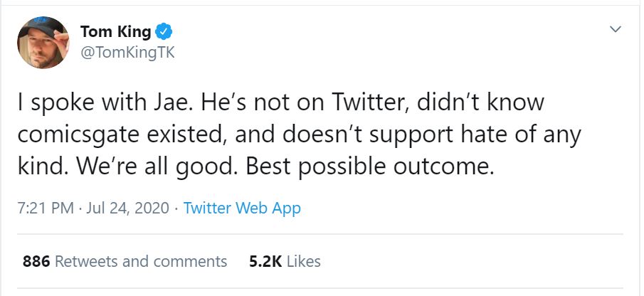Click Tom King's profile avatar photo

click(x=43, y=43)
